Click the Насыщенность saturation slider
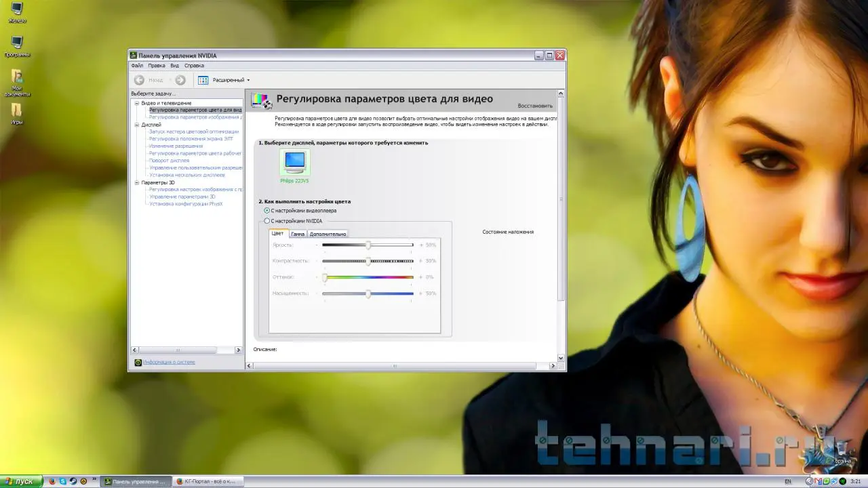 [368, 293]
